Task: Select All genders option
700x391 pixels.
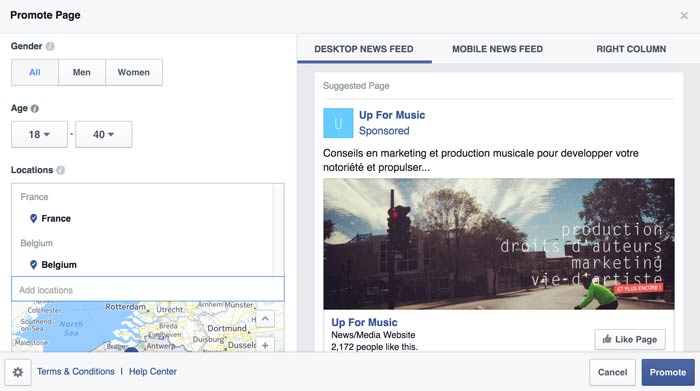Action: (35, 72)
